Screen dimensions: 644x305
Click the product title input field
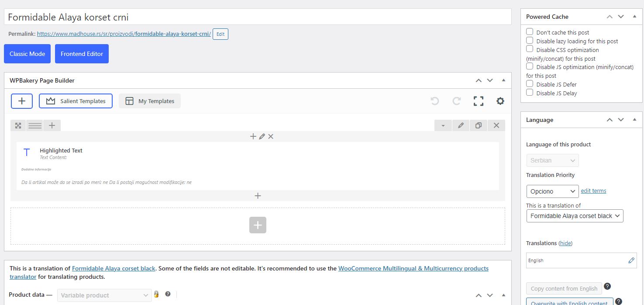pyautogui.click(x=258, y=17)
